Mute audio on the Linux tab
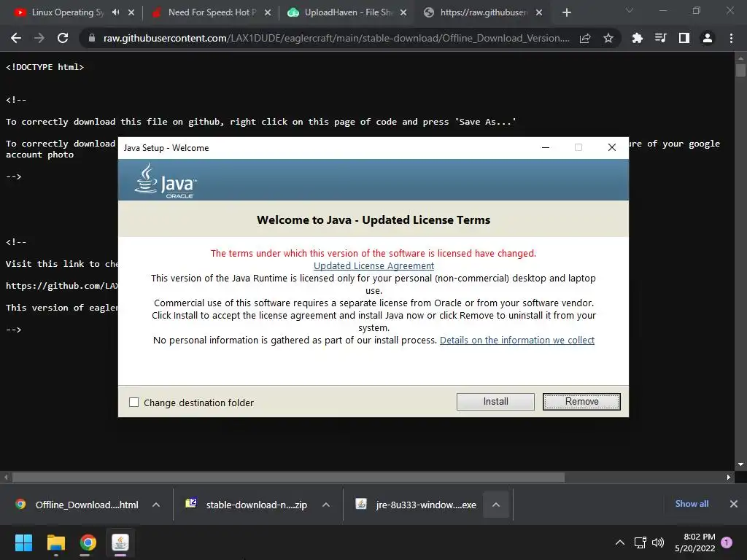Viewport: 747px width, 560px height. 116,12
